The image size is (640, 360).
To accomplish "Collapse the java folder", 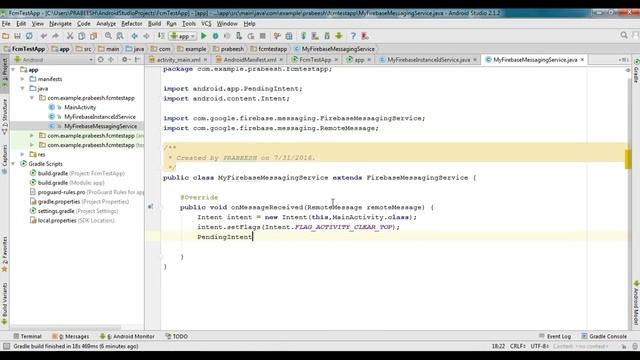I will click(x=23, y=89).
